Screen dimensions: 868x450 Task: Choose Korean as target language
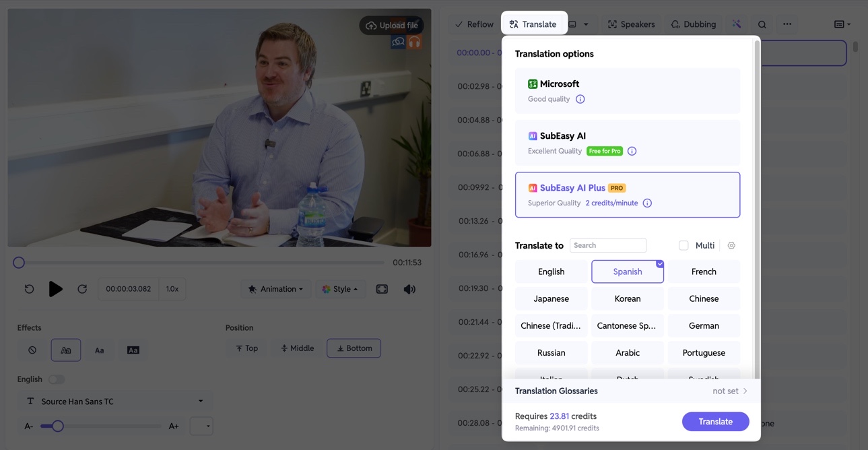point(628,298)
